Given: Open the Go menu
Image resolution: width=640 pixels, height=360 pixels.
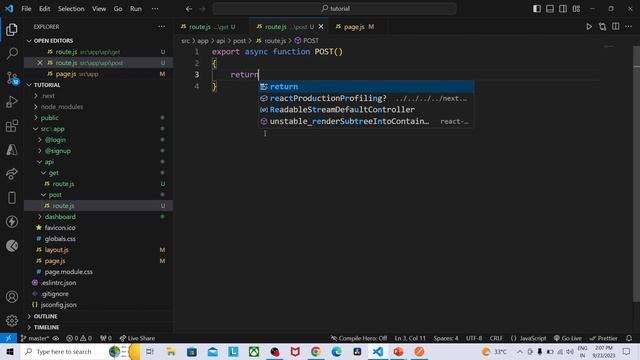Looking at the screenshot, I should point(118,9).
